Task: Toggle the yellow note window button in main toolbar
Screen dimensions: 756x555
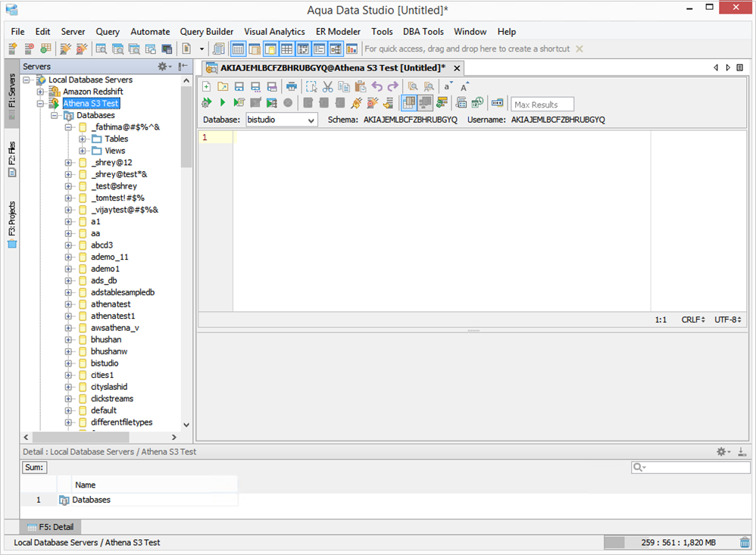Action: pyautogui.click(x=271, y=48)
